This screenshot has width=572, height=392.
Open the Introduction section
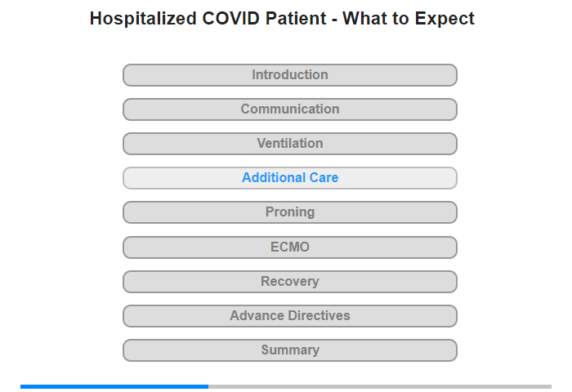tap(289, 75)
